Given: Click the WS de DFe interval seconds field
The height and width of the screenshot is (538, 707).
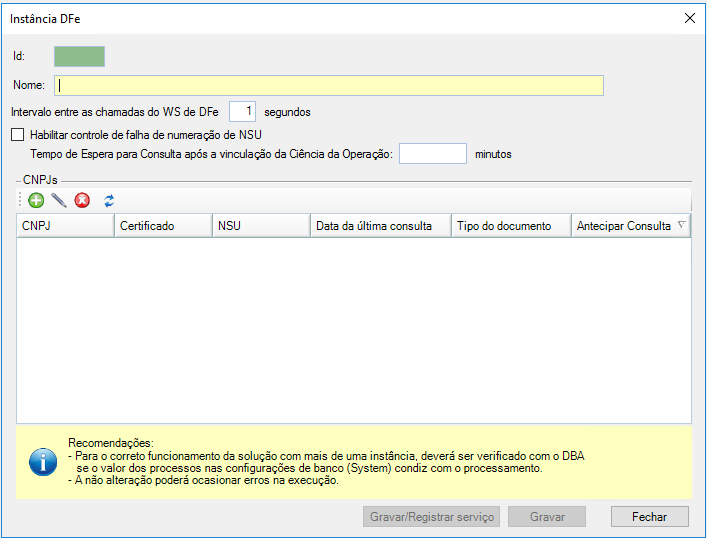Looking at the screenshot, I should 243,111.
